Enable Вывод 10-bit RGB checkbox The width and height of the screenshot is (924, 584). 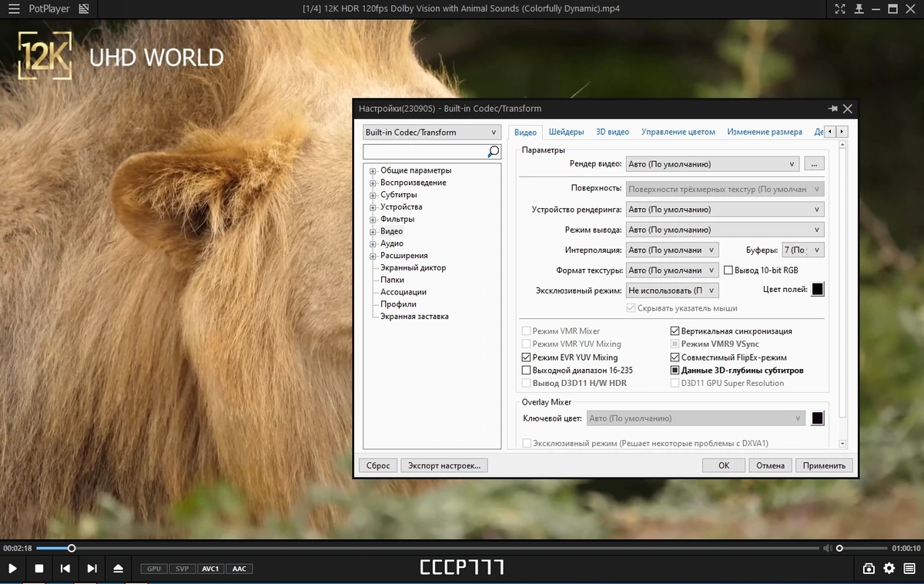728,270
